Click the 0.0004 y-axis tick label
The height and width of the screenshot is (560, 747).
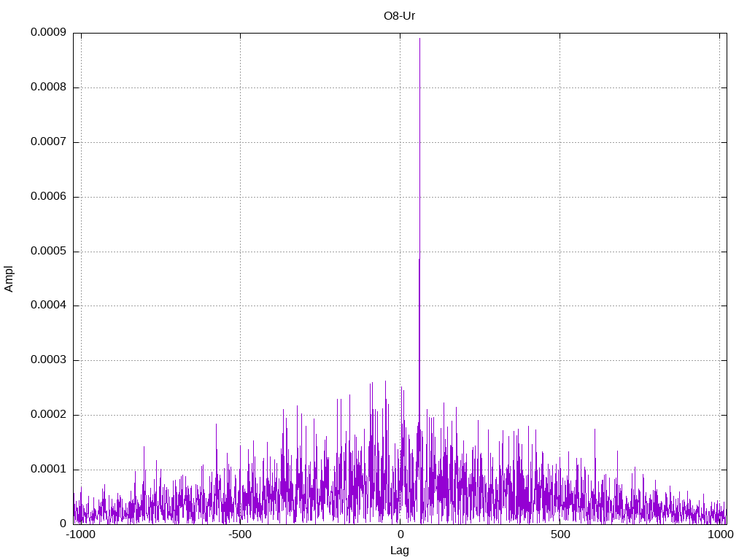[49, 305]
